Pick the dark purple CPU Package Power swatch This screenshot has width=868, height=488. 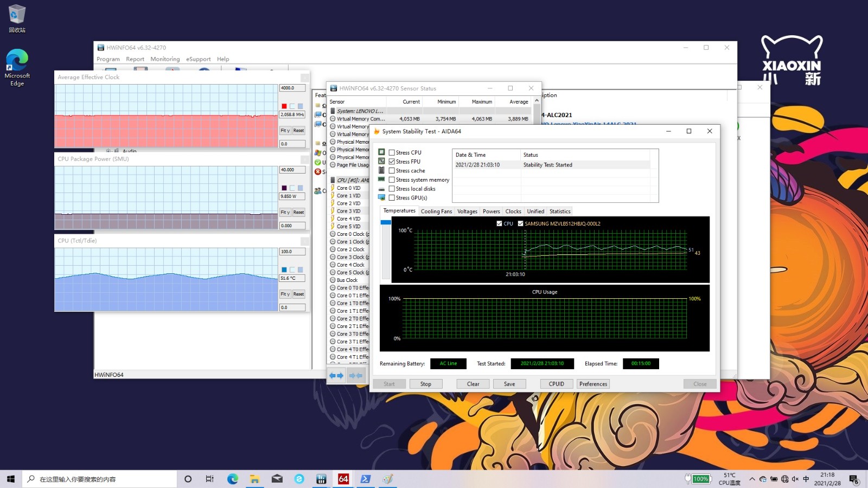284,188
